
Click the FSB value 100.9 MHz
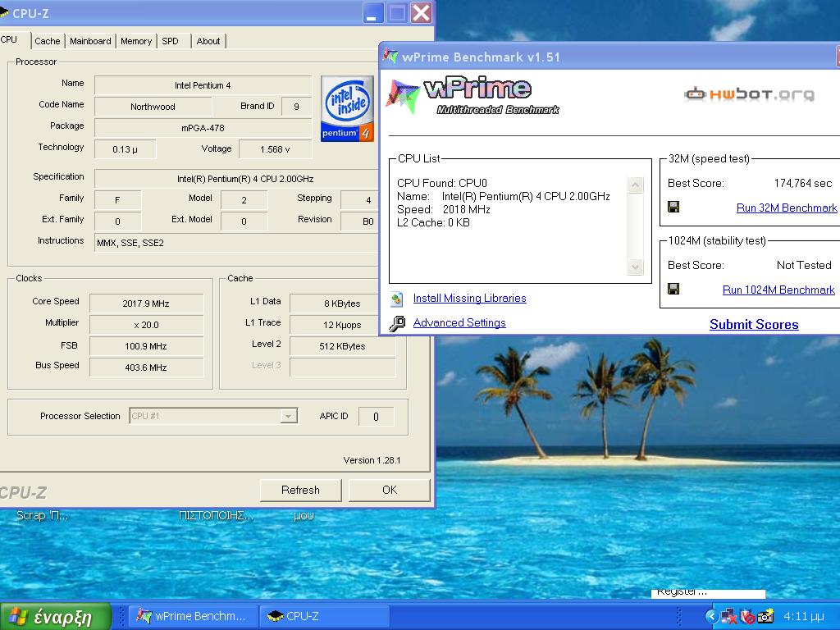click(146, 346)
